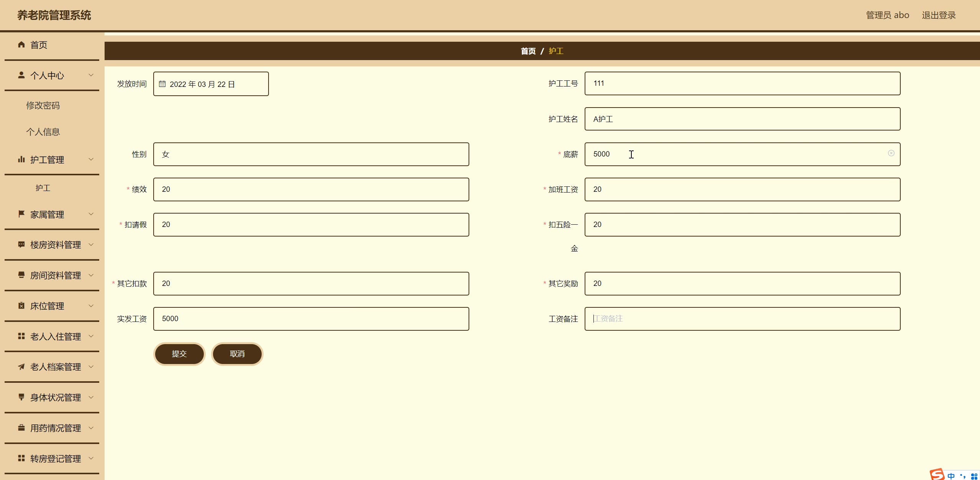Click the briefcase icon for 用药情况管理
The height and width of the screenshot is (480, 980).
click(x=21, y=428)
